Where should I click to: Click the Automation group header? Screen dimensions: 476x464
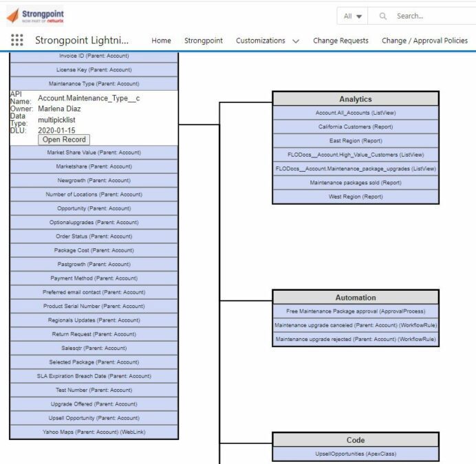coord(356,298)
